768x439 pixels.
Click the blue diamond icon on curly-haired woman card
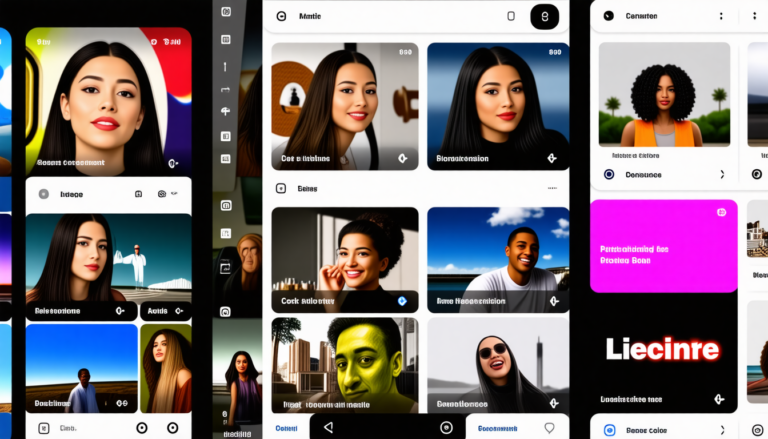(x=402, y=301)
